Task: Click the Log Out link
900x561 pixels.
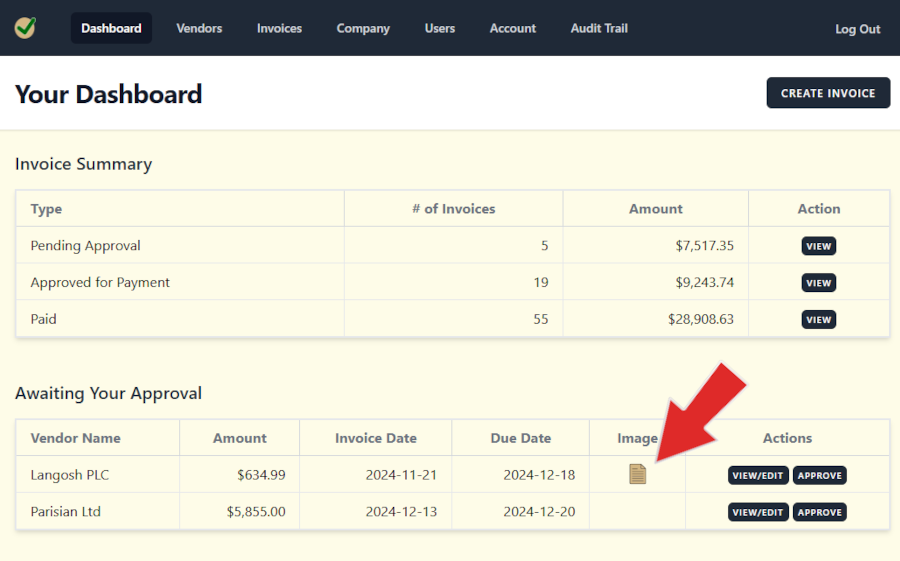Action: click(x=858, y=29)
